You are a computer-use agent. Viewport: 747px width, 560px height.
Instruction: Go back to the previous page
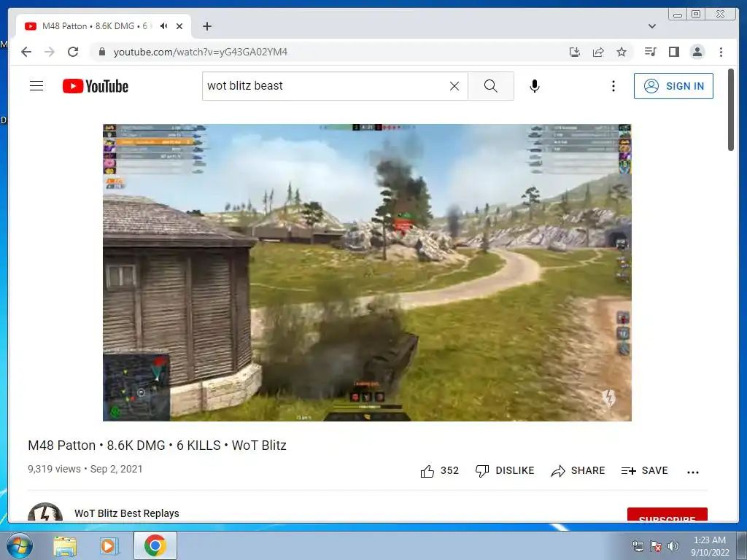click(x=26, y=52)
